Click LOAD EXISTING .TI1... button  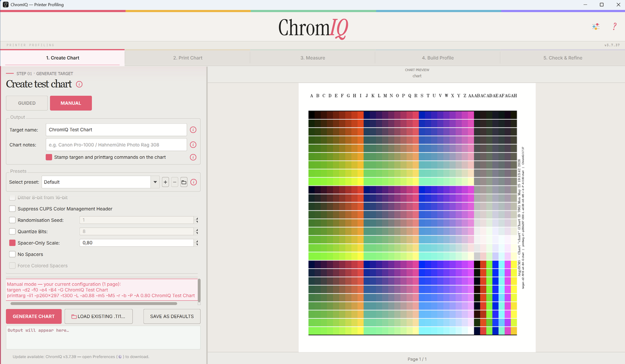98,316
